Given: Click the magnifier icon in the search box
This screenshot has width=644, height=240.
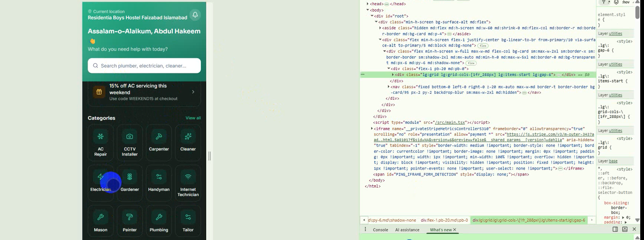Looking at the screenshot, I should tap(96, 66).
